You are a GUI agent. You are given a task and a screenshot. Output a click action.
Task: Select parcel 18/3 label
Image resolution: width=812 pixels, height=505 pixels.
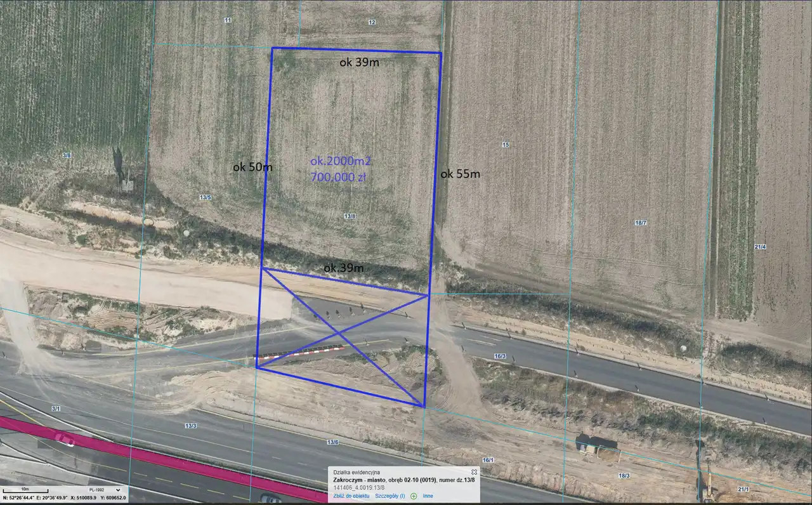pyautogui.click(x=624, y=475)
